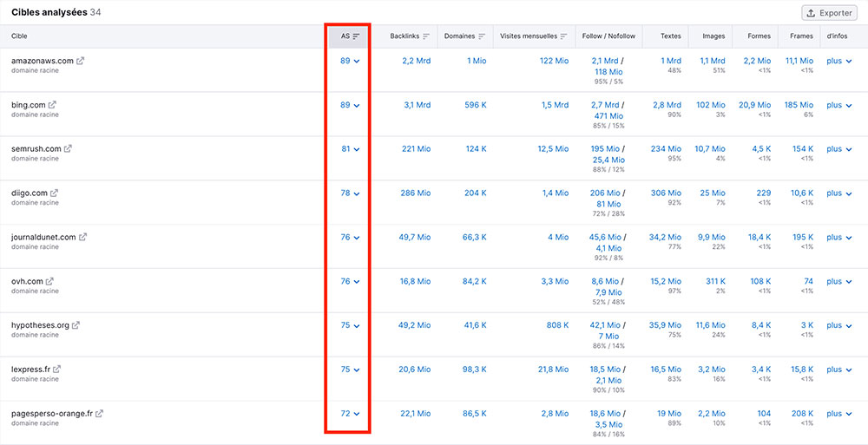Open journaldunet.com follow 45,6 Mio
This screenshot has height=445, width=868.
point(606,237)
